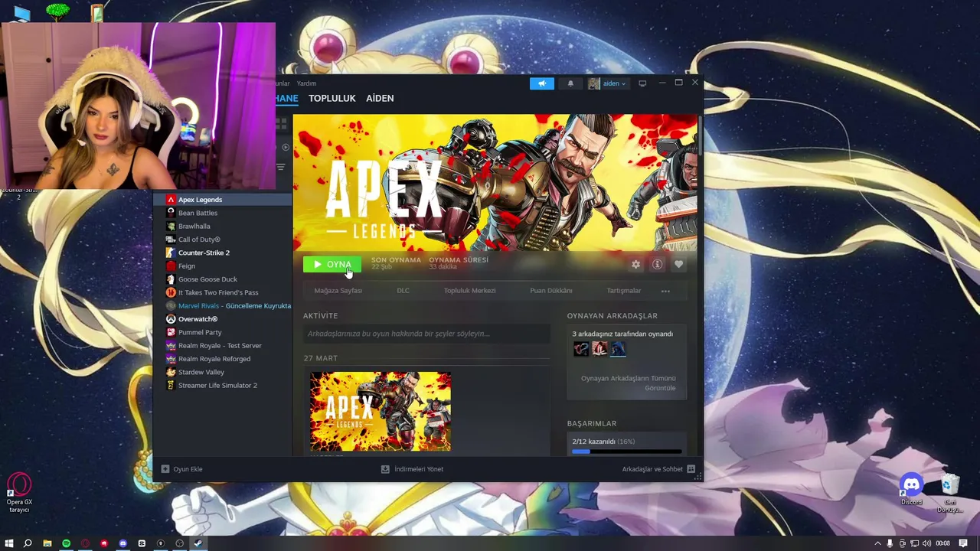
Task: Click the microphone tray icon
Action: click(x=890, y=543)
